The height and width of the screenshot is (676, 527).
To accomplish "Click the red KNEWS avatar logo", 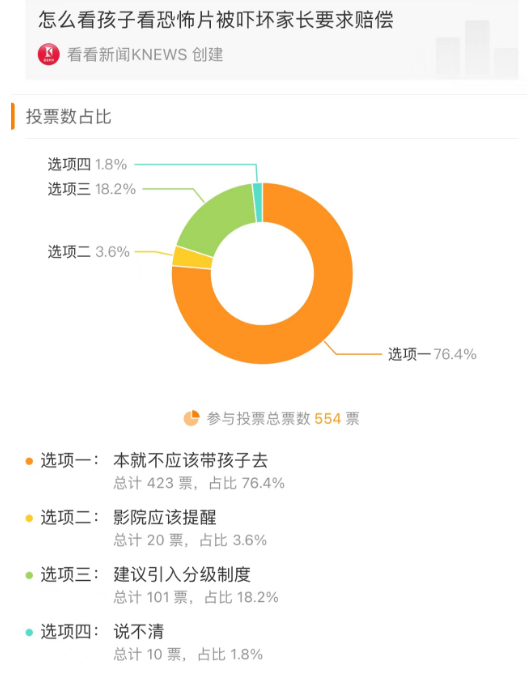I will pos(49,54).
